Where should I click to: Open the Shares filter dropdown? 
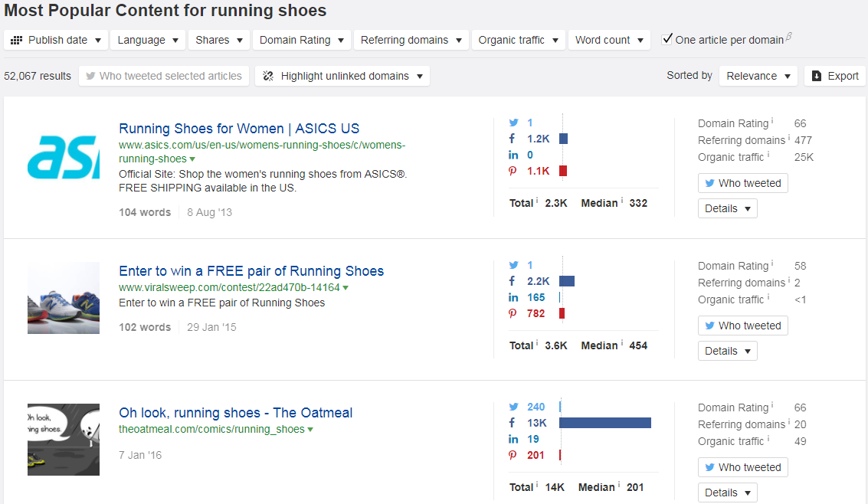pos(218,40)
